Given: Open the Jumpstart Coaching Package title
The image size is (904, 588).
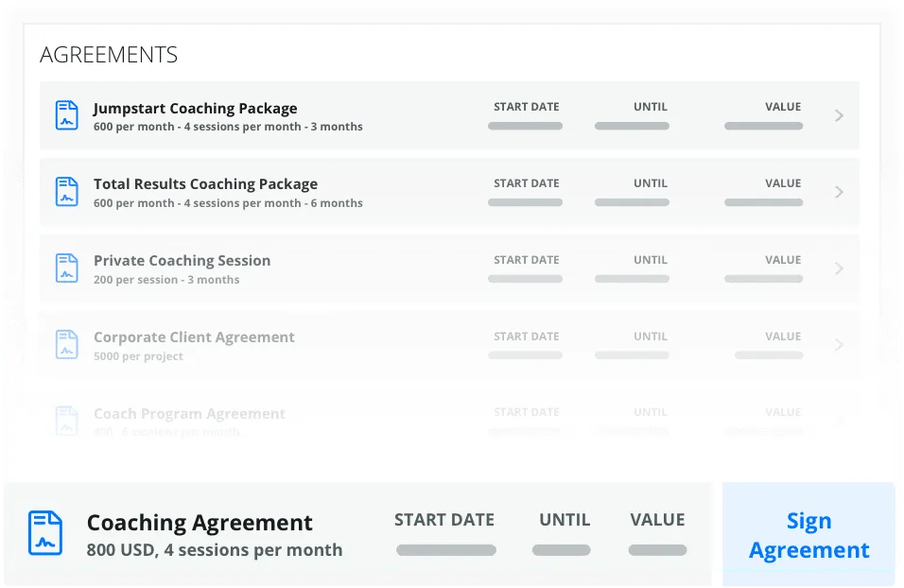Looking at the screenshot, I should [x=195, y=108].
